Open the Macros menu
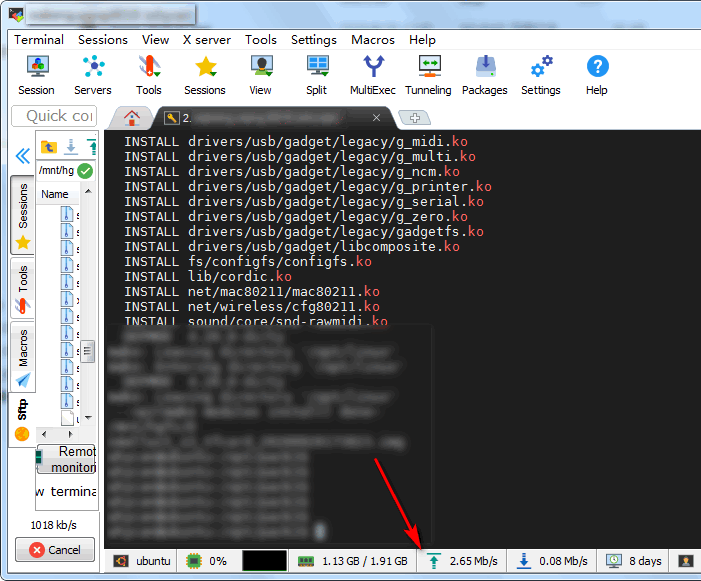 click(373, 40)
